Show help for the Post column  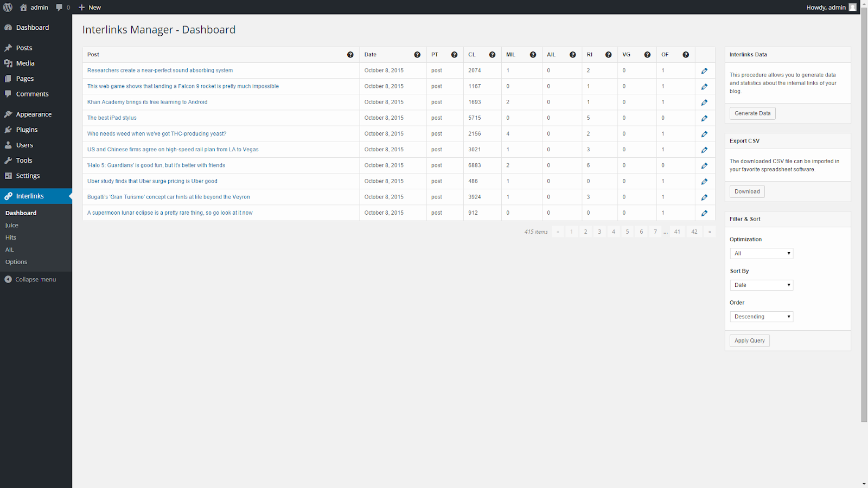(350, 55)
